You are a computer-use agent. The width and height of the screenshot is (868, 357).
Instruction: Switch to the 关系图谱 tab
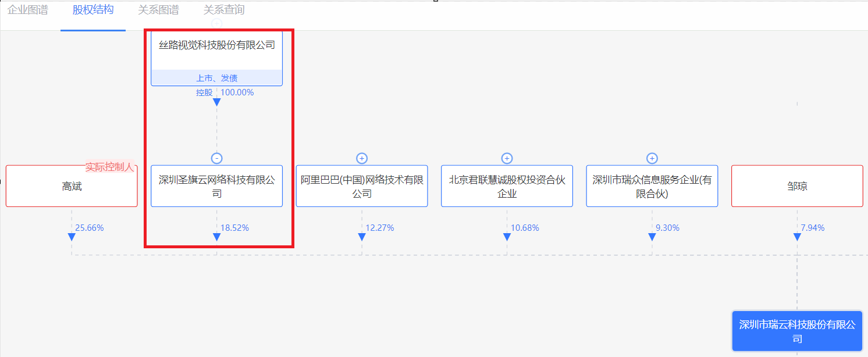158,10
